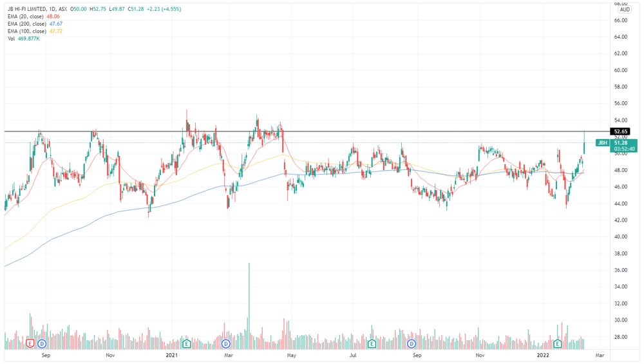Open the earnings E marker near 2022 label

point(558,343)
